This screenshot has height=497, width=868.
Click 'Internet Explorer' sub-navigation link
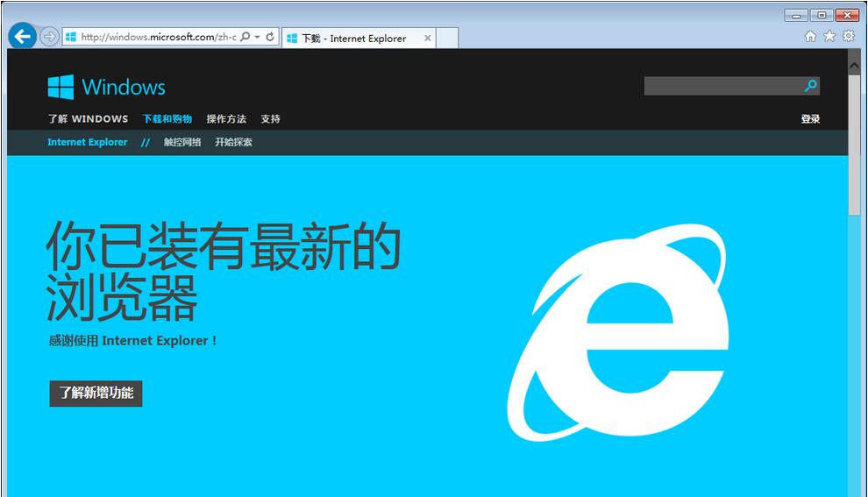[88, 142]
